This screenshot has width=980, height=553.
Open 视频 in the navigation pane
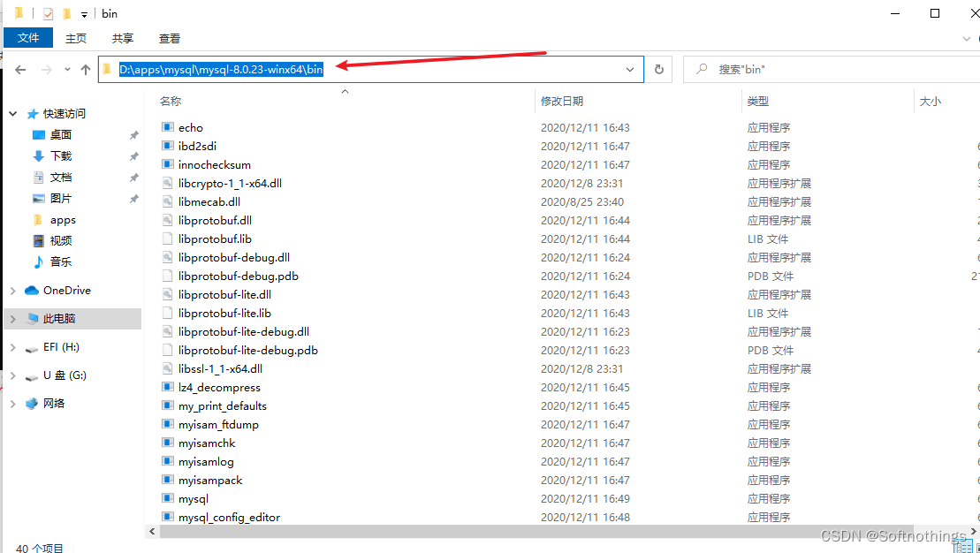61,241
